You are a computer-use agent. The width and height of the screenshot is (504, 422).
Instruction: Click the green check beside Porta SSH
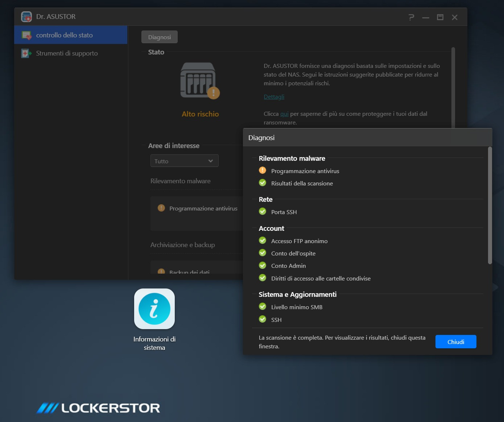(263, 211)
